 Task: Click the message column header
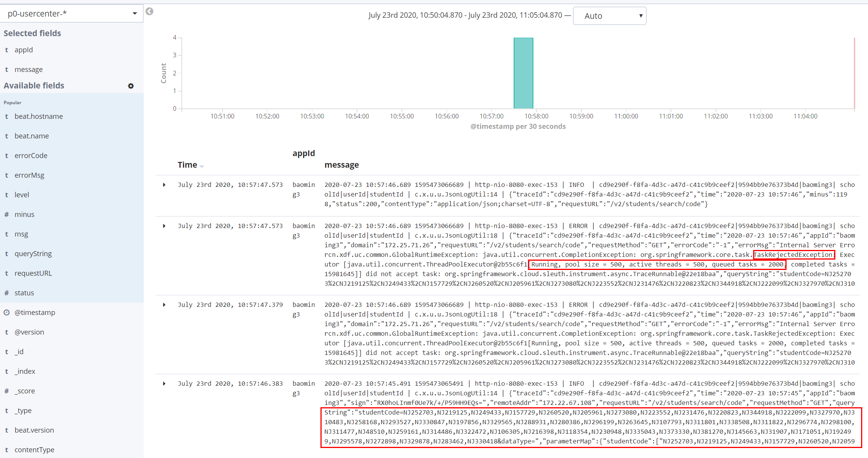coord(342,165)
